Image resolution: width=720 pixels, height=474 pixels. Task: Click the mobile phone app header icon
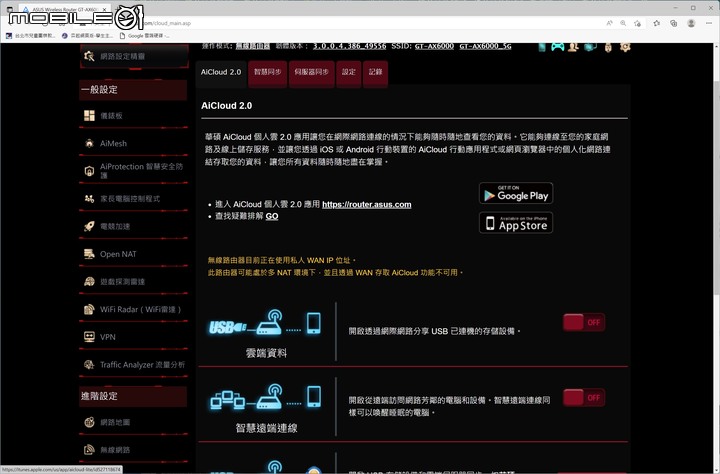tap(542, 47)
